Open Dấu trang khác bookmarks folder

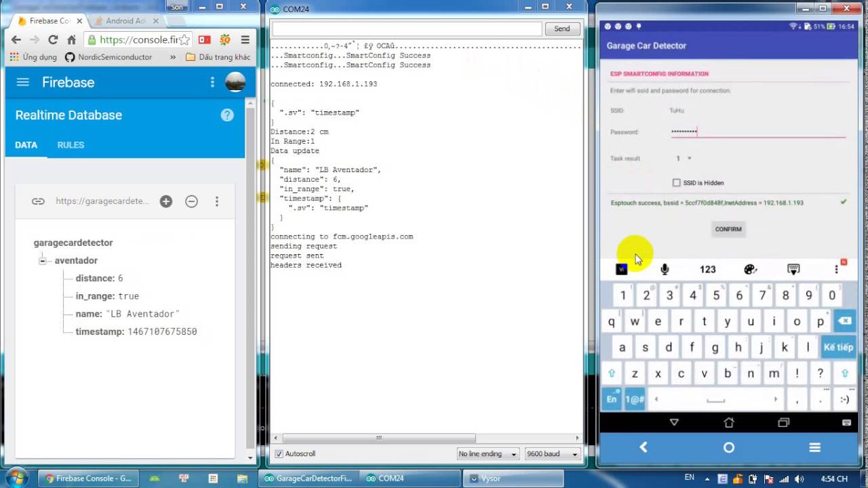[218, 58]
